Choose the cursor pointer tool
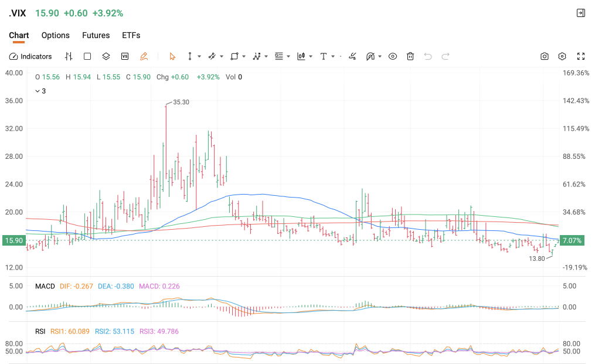Image resolution: width=595 pixels, height=364 pixels. coord(172,56)
